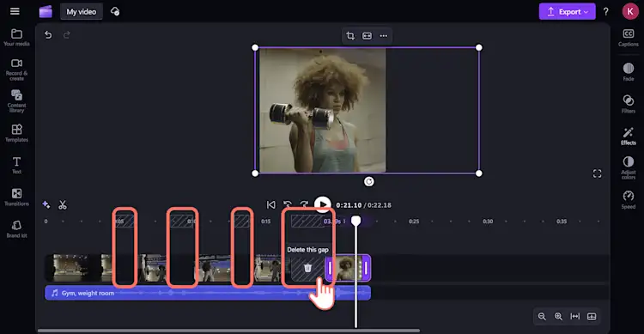The height and width of the screenshot is (334, 644).
Task: Click the 0:25 mark on ruler
Action: tap(414, 222)
